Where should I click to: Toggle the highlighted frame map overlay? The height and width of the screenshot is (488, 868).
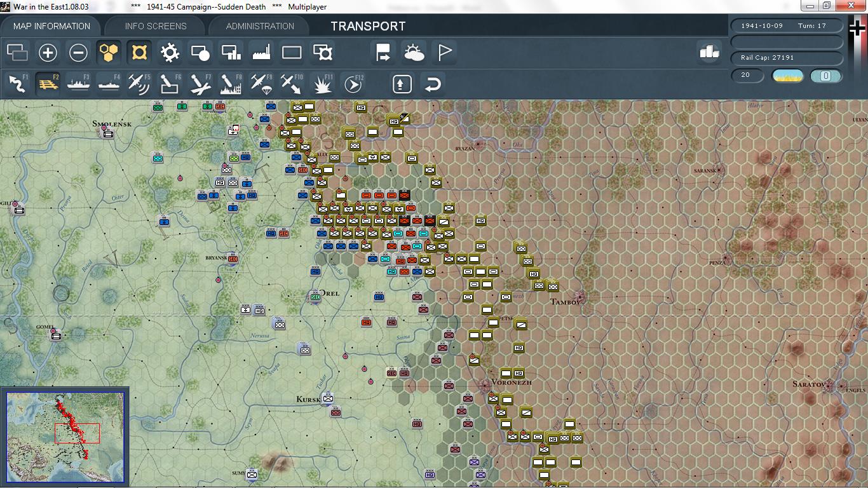[139, 52]
